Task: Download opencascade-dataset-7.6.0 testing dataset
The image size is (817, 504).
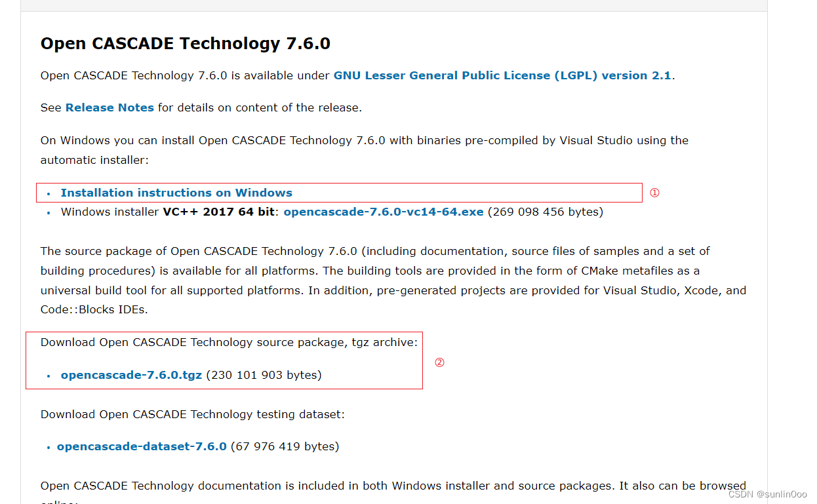Action: click(x=142, y=446)
